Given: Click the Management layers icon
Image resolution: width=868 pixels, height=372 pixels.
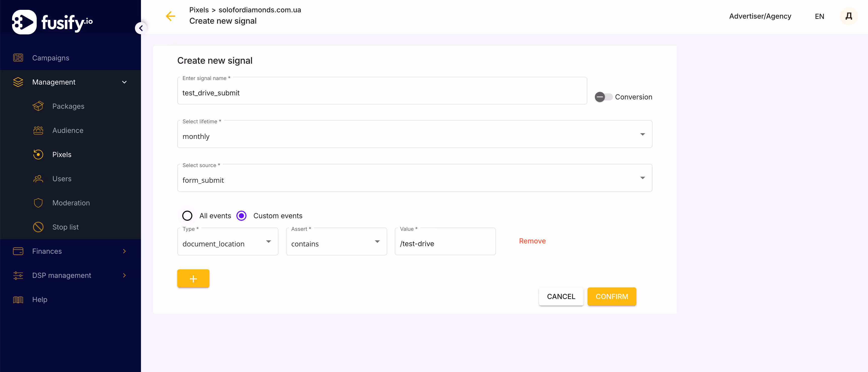Looking at the screenshot, I should click(x=18, y=82).
